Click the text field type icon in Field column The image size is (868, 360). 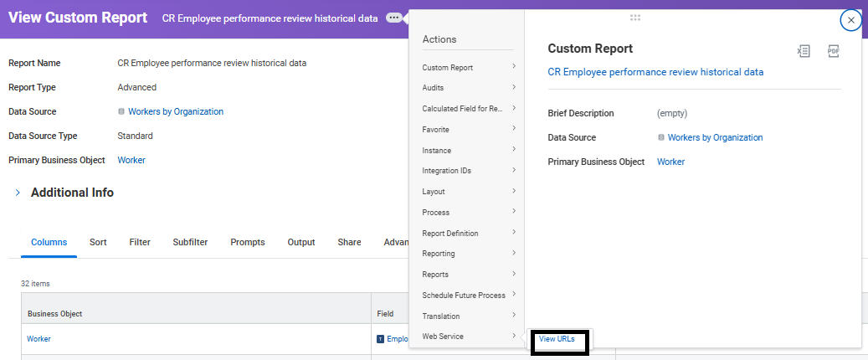pyautogui.click(x=380, y=339)
